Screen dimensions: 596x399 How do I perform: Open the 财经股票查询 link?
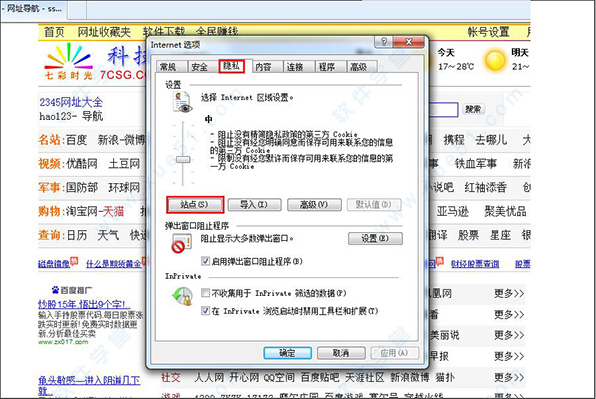(475, 264)
